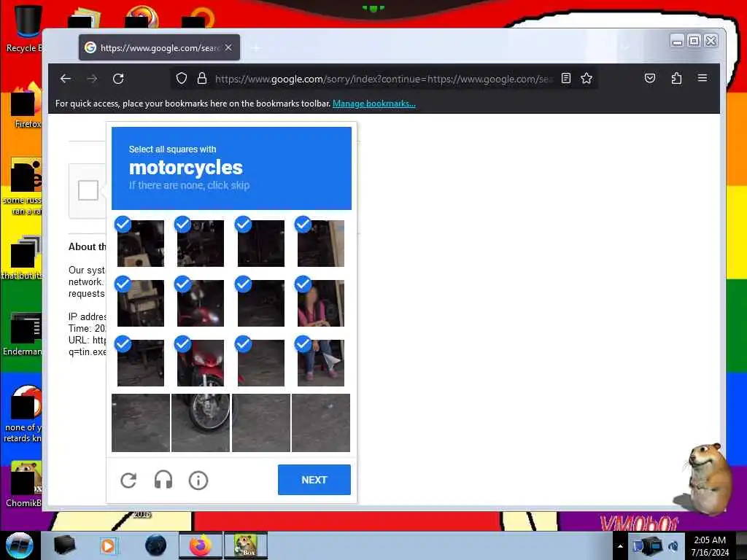Click the NEXT button
The image size is (747, 560).
tap(314, 480)
